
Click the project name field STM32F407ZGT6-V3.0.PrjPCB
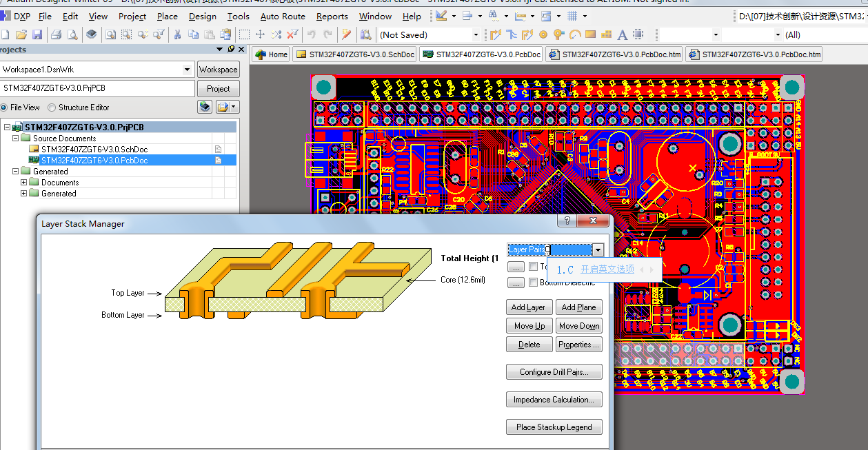(x=97, y=88)
